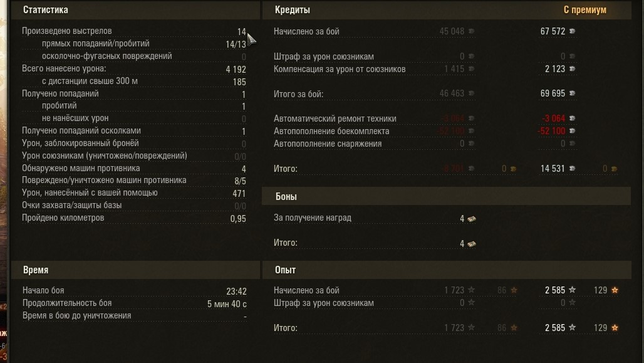Click the bonds icon in За получение наград row
Screen dimensions: 644x363
(471, 219)
